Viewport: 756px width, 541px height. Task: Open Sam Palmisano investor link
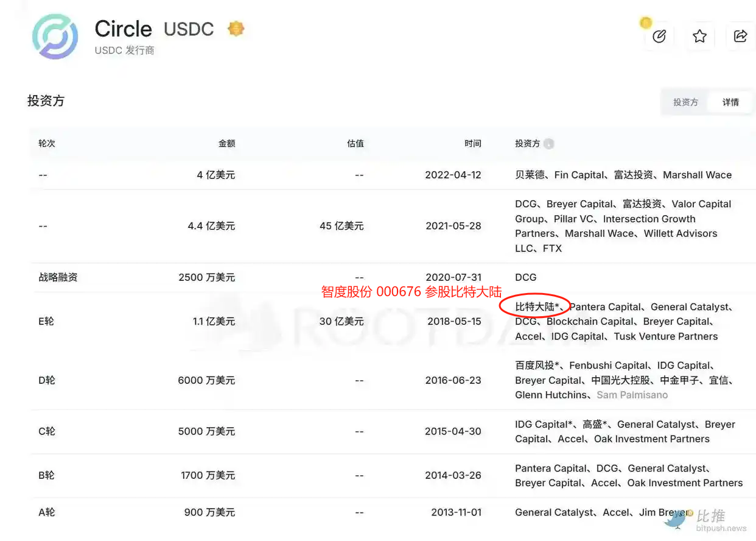pos(632,395)
